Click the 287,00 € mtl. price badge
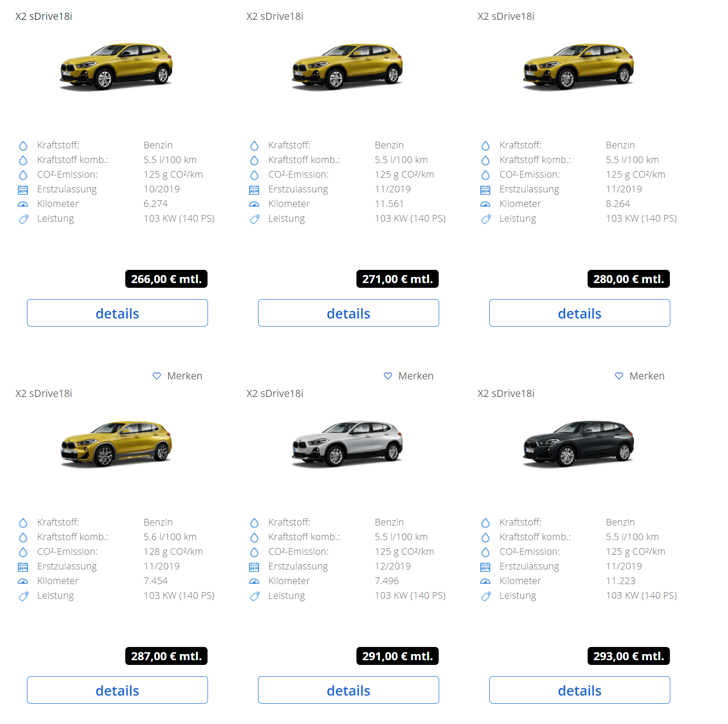The image size is (728, 724). (166, 656)
